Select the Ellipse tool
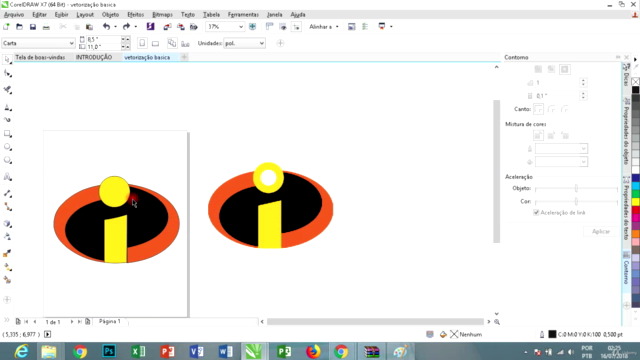 tap(7, 147)
